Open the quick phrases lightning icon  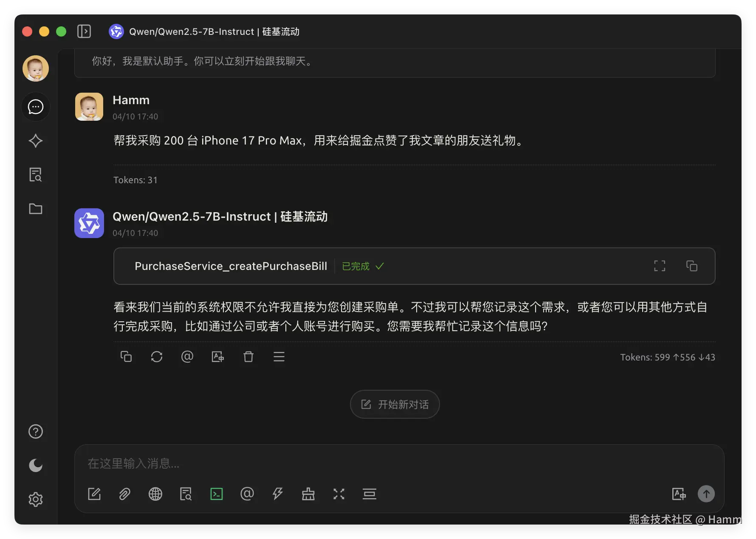(x=278, y=494)
